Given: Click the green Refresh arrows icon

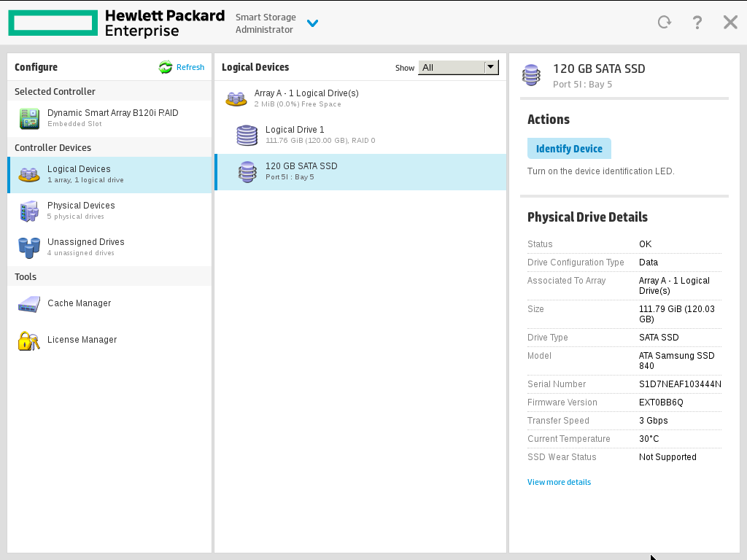Looking at the screenshot, I should (x=166, y=67).
